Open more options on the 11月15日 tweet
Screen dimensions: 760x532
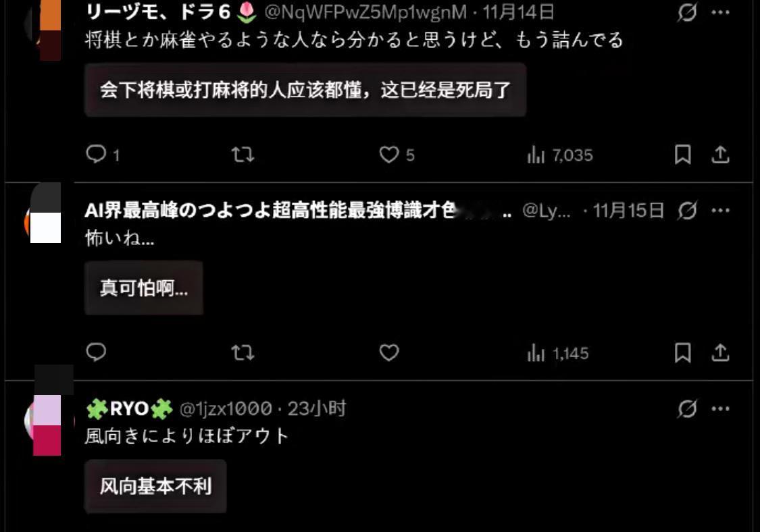click(x=720, y=210)
